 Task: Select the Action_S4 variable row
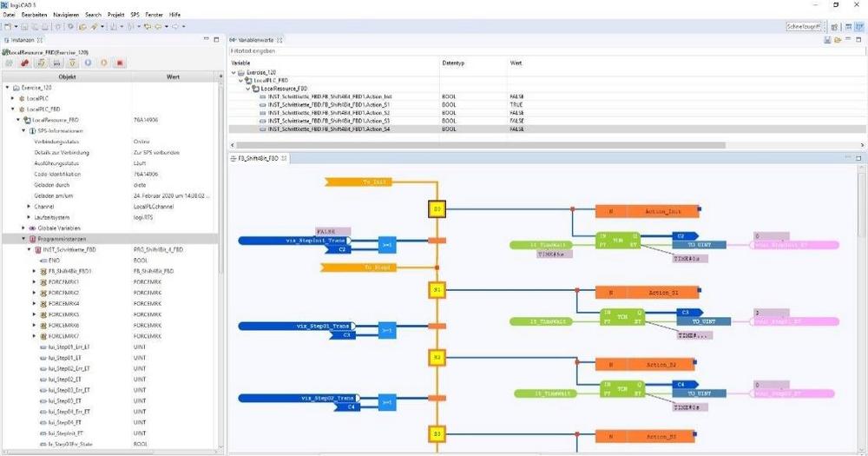547,129
